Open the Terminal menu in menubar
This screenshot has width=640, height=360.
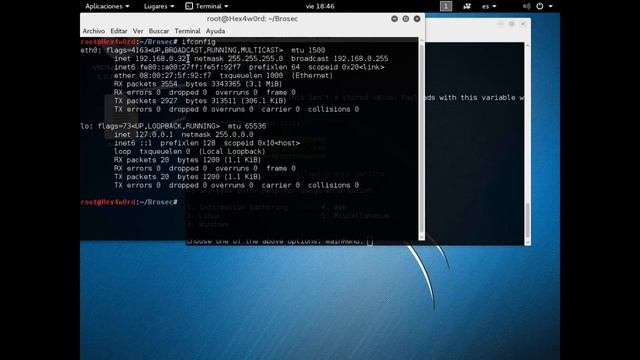point(187,31)
